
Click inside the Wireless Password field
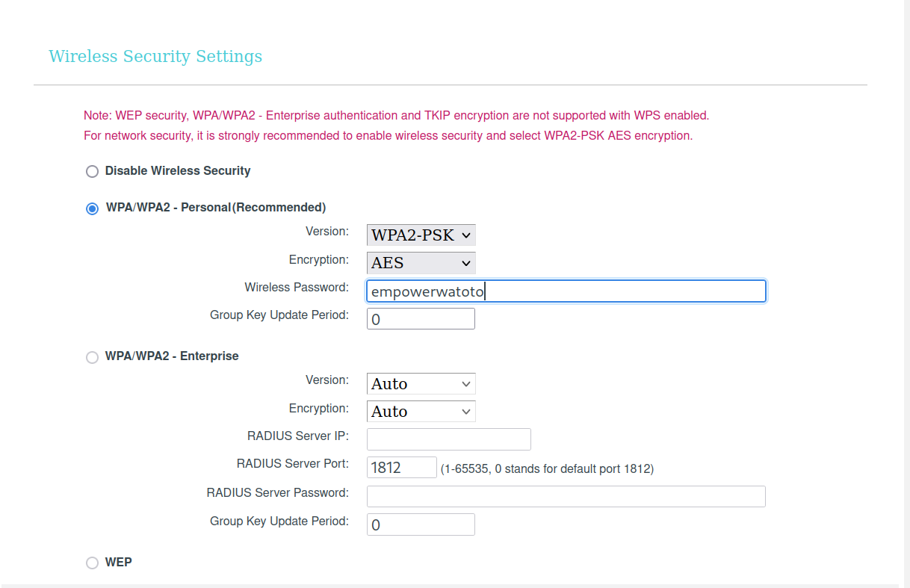point(566,291)
